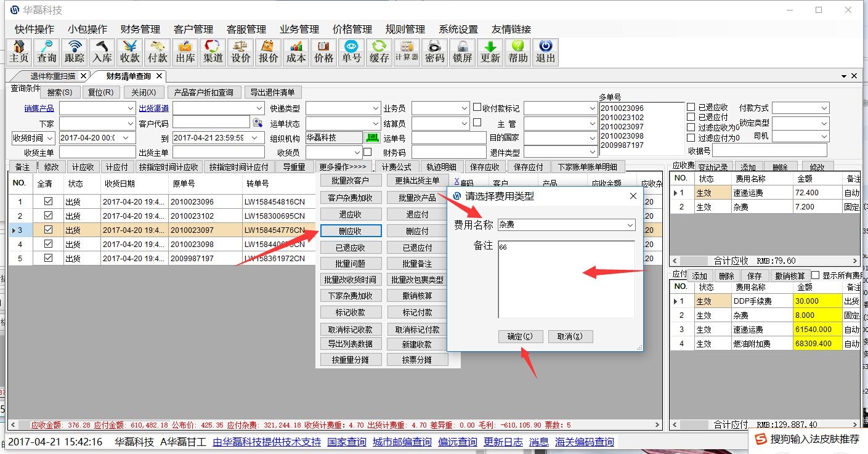Click the 锁屏 lock screen icon
The height and width of the screenshot is (454, 868).
click(x=463, y=52)
